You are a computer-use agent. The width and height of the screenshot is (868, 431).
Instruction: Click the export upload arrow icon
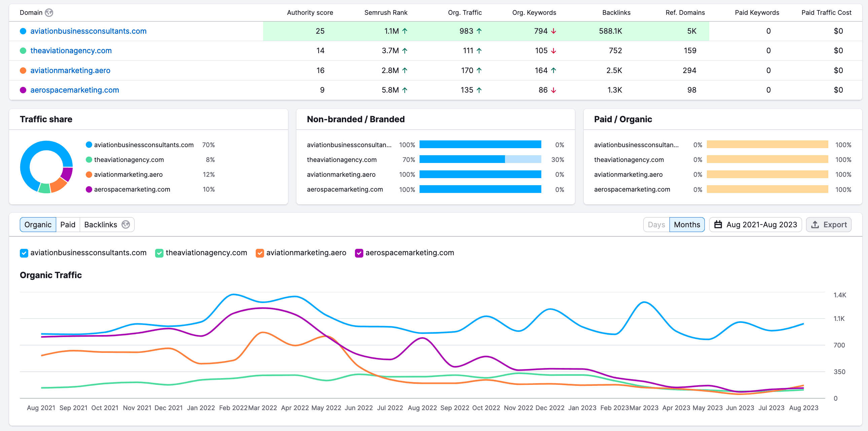pos(815,225)
